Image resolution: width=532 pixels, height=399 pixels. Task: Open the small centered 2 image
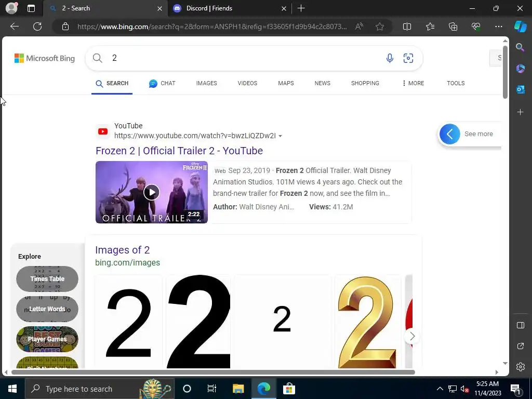[x=282, y=322]
